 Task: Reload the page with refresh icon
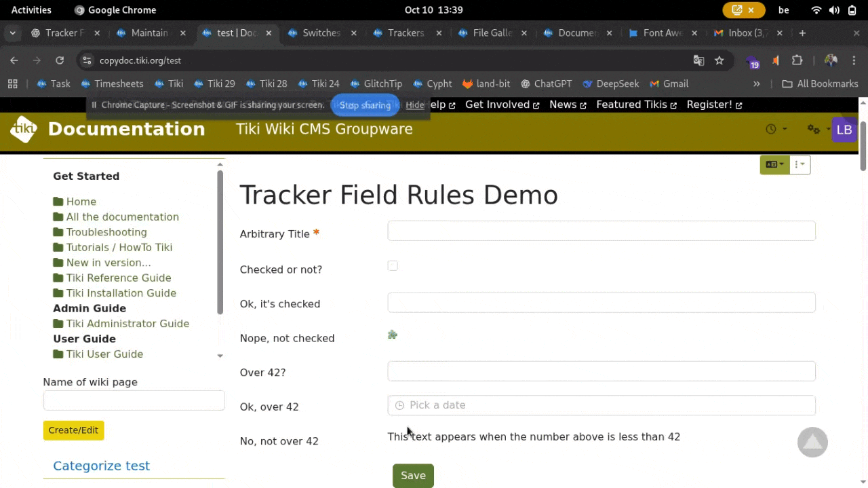(x=60, y=60)
